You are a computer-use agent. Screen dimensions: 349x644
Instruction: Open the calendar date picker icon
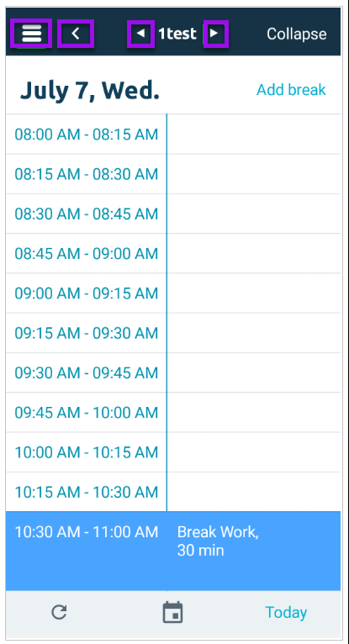[173, 612]
